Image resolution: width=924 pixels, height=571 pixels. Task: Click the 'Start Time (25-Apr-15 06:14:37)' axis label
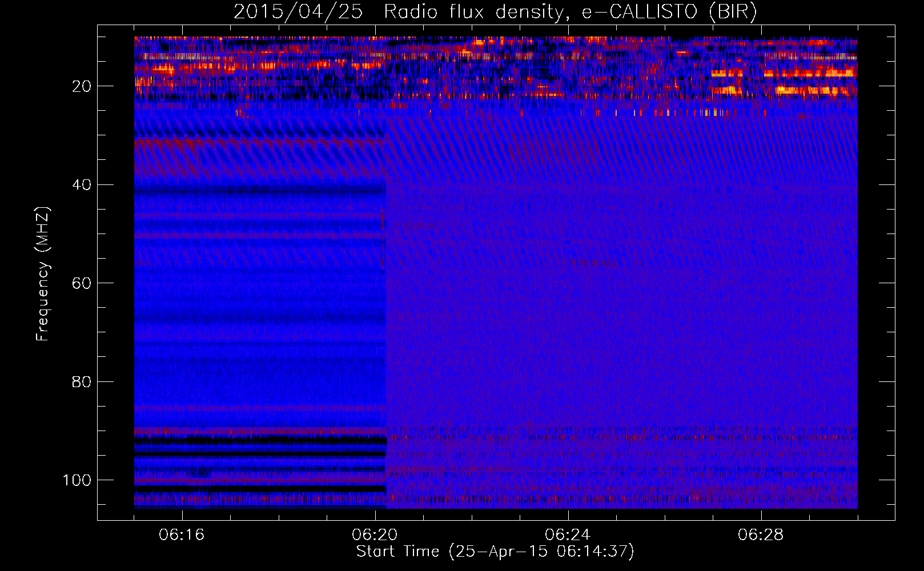click(x=495, y=552)
